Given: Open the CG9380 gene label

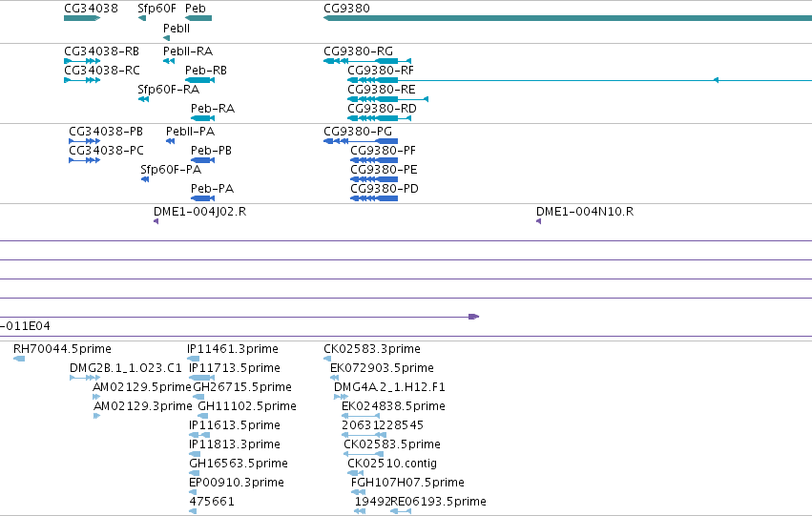Looking at the screenshot, I should point(346,9).
